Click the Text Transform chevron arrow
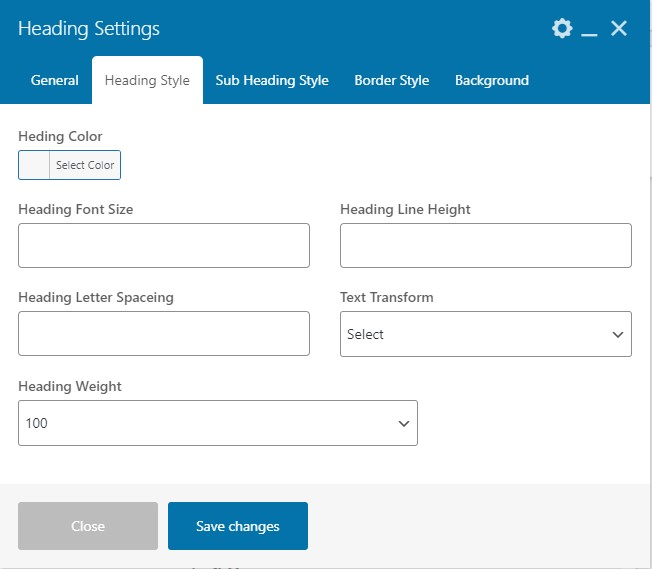The image size is (652, 569). pyautogui.click(x=618, y=335)
